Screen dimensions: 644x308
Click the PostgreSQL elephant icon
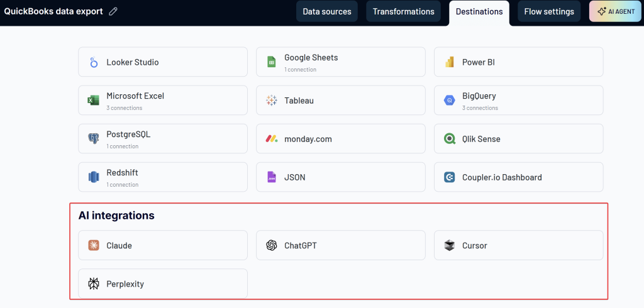[x=94, y=139]
